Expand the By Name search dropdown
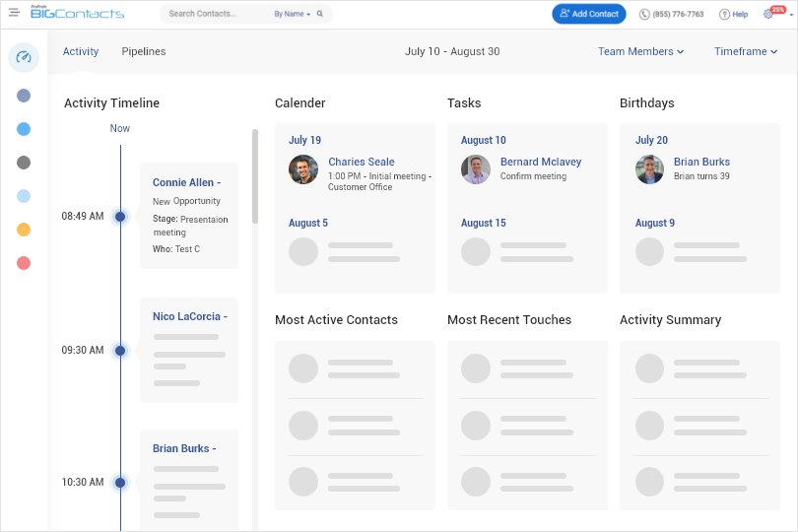The width and height of the screenshot is (798, 532). 292,15
